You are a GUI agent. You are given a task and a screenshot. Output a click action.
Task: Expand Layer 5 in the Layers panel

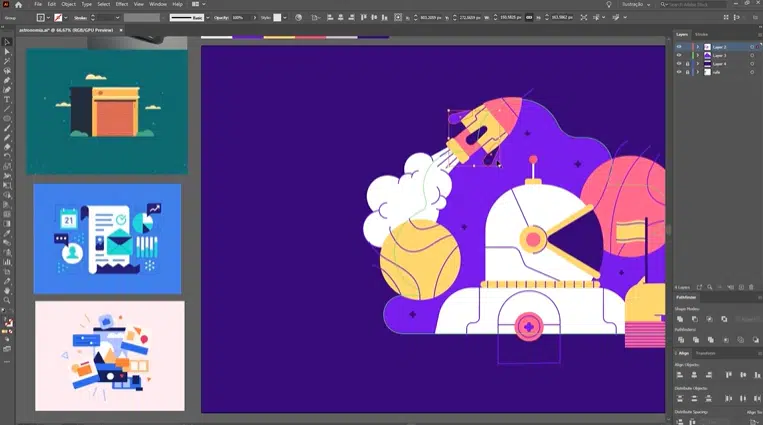[697, 47]
